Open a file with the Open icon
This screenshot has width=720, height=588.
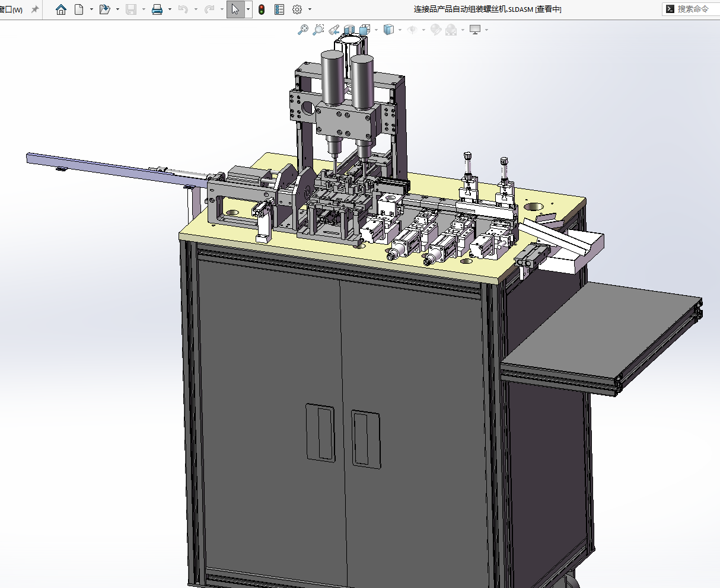click(x=105, y=9)
